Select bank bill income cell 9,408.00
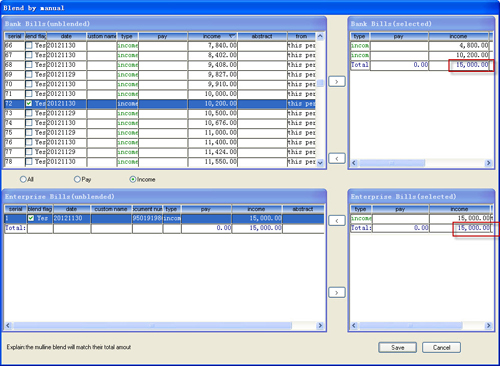The width and height of the screenshot is (500, 366). [x=213, y=65]
